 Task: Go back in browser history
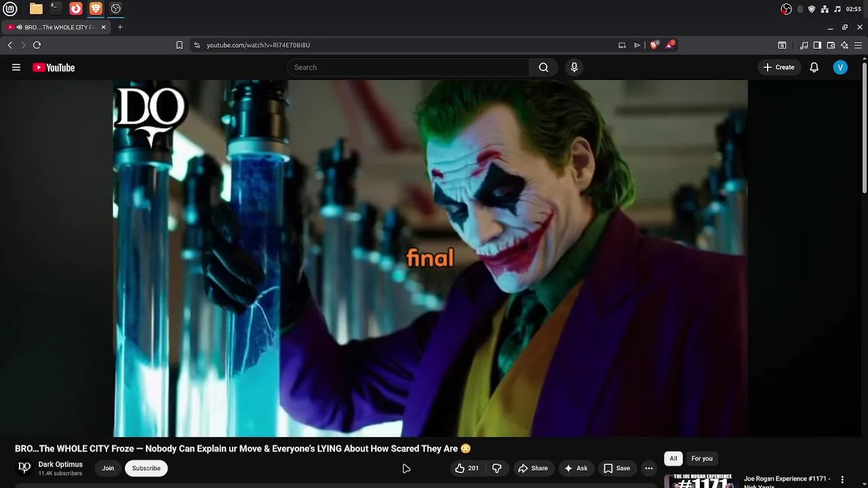(9, 45)
